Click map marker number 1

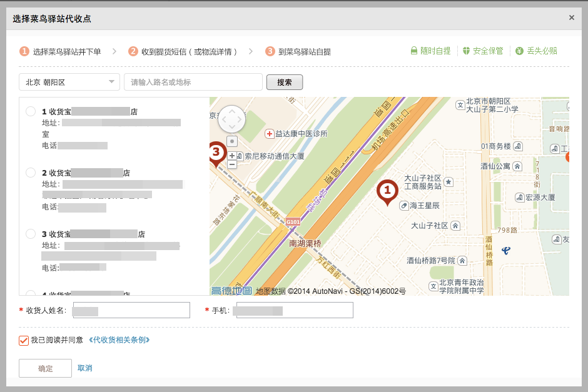[387, 190]
